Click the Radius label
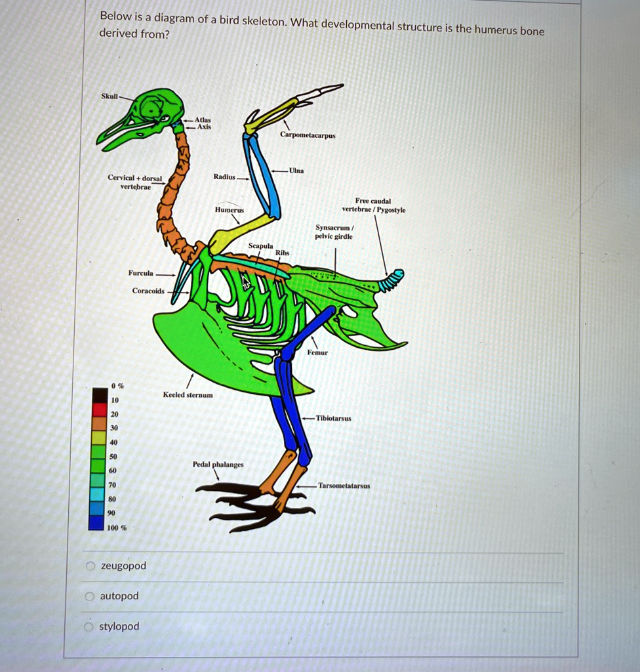 223,177
